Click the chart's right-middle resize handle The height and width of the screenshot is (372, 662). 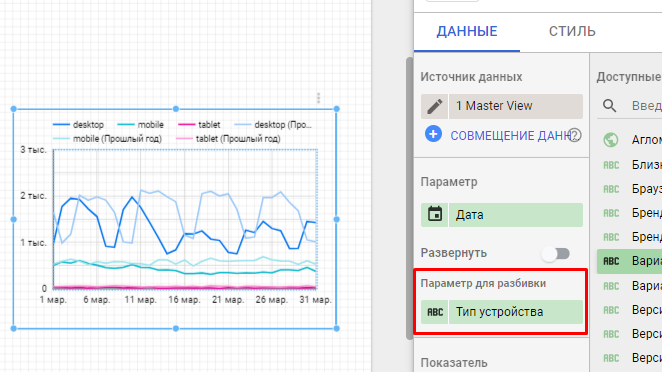[x=336, y=219]
